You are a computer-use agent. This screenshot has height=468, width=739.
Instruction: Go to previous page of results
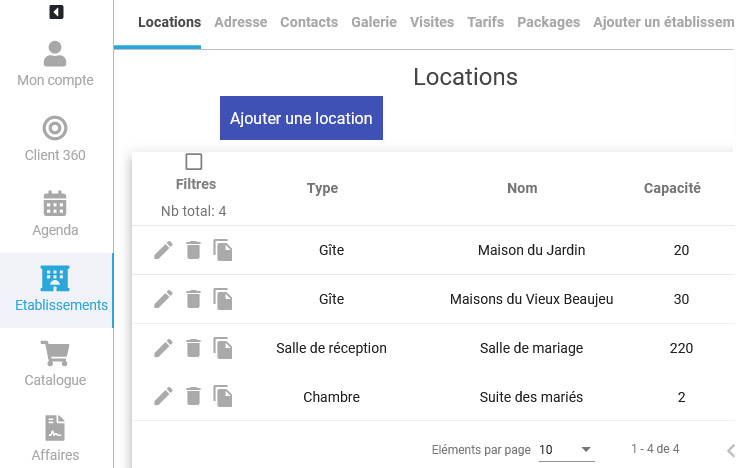731,450
